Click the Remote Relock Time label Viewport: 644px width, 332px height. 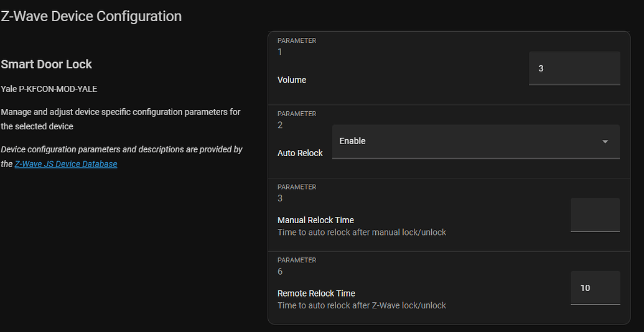coord(316,293)
